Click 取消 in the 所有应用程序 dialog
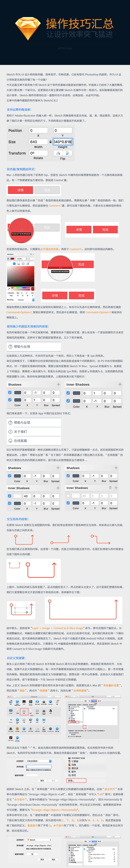The width and height of the screenshot is (130, 868). 42,780
